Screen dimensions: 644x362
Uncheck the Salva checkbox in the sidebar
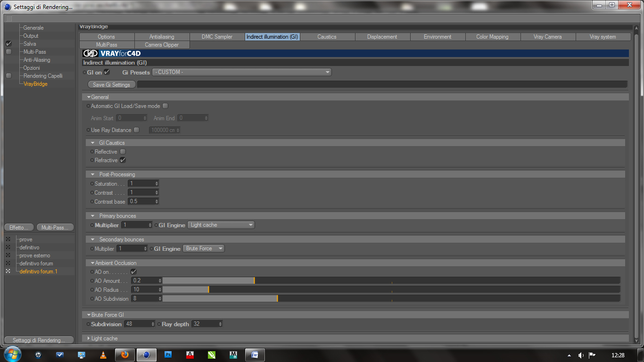pos(8,44)
